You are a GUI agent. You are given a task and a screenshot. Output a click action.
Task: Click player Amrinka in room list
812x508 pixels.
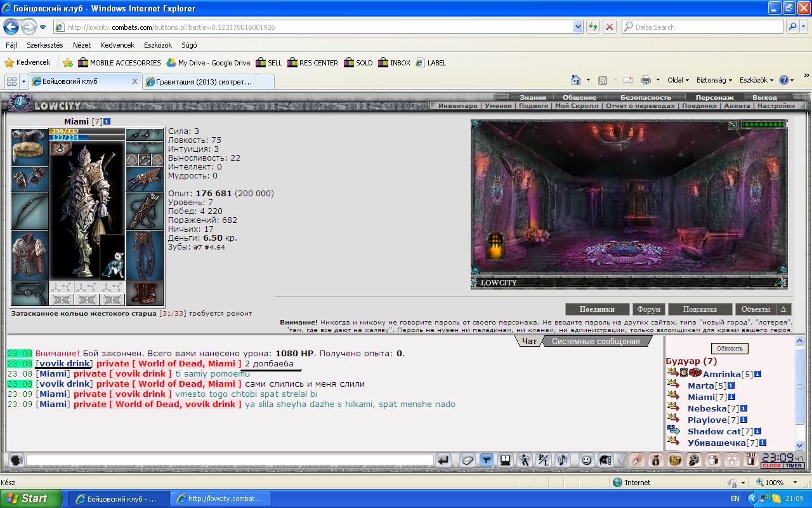[x=721, y=374]
